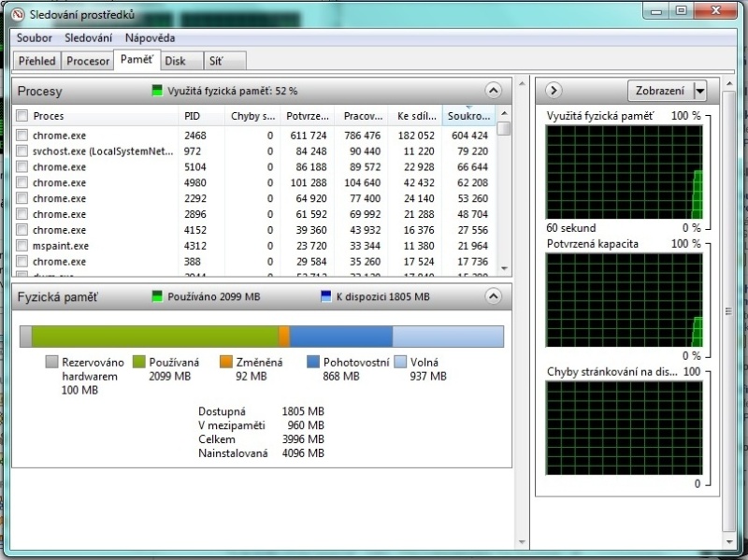
Task: Click the green Používaná legend swatch
Action: [138, 362]
